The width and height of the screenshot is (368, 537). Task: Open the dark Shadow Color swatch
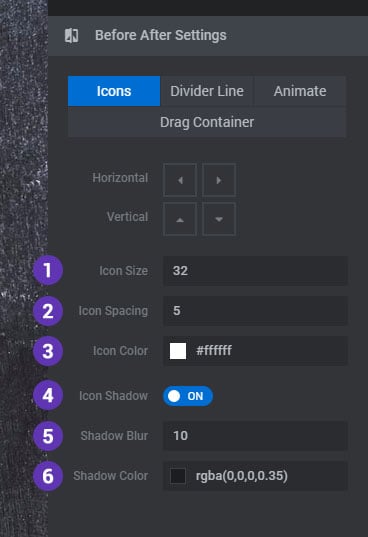[178, 476]
